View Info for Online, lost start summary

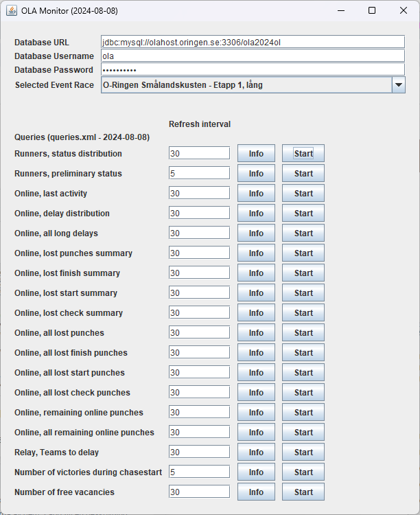pos(256,293)
